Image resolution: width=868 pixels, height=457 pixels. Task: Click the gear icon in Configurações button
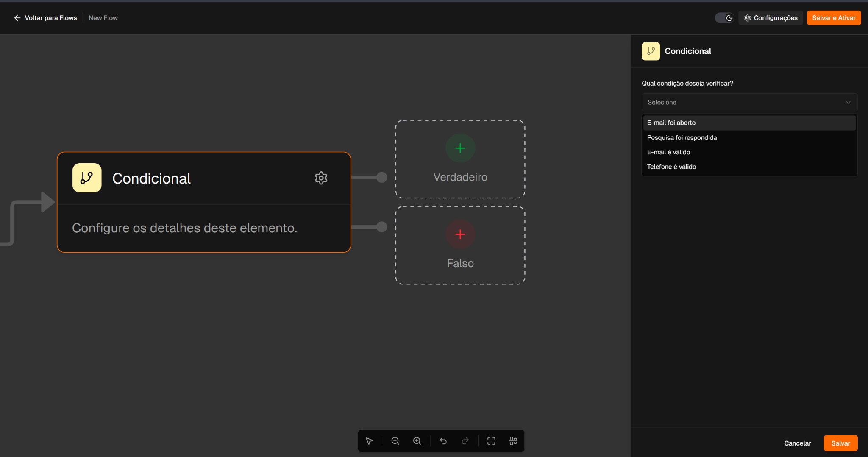point(747,18)
